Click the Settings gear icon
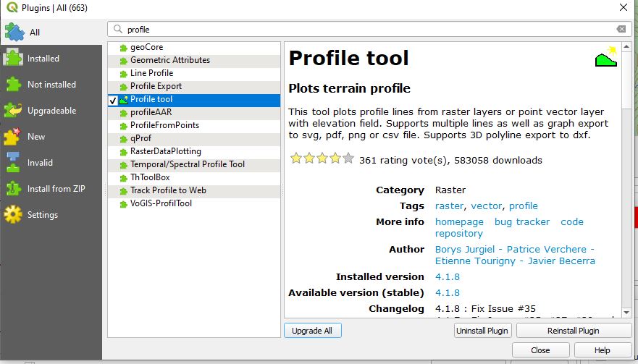 click(x=13, y=215)
